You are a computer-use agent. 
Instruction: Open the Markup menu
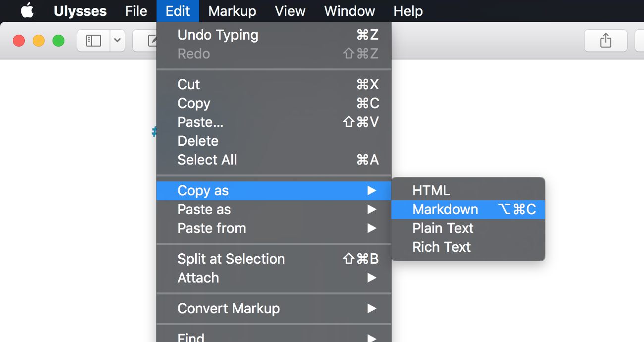[x=232, y=11]
